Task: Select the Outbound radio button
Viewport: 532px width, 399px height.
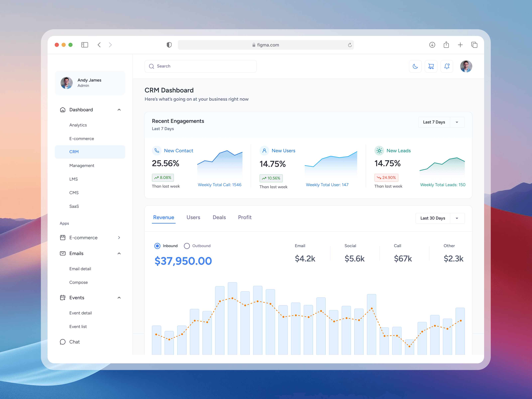Action: (x=187, y=246)
